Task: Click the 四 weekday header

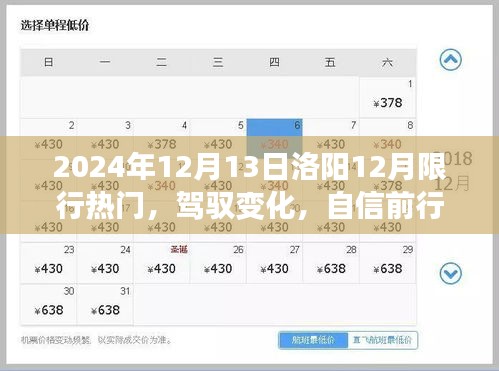Action: coord(274,62)
